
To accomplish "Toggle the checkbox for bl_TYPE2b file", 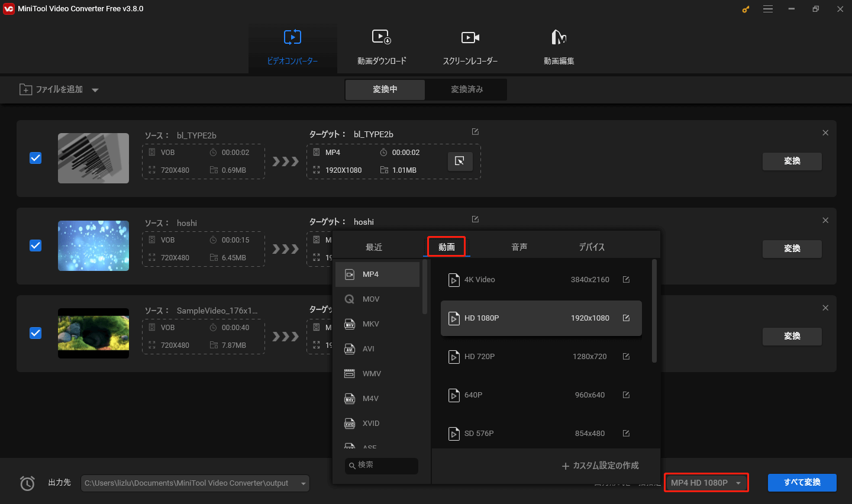I will (x=35, y=158).
